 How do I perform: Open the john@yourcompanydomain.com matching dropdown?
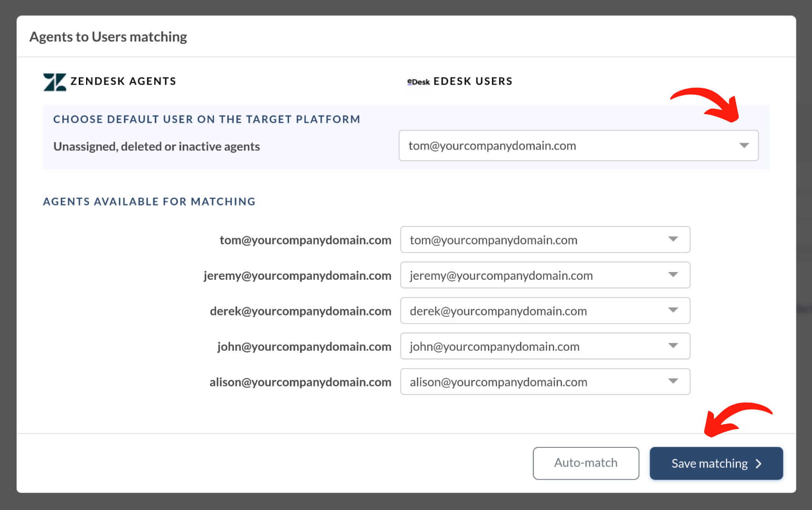point(545,346)
